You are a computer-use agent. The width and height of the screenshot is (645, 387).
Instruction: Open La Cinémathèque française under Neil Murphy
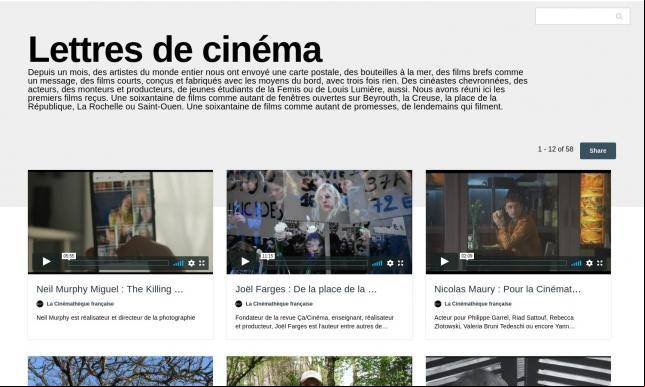(80, 304)
